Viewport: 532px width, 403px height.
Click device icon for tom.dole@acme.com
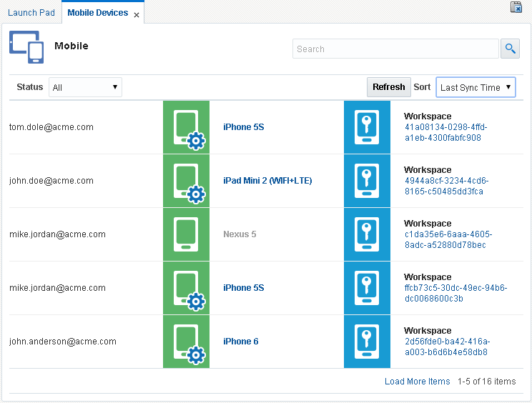click(186, 127)
